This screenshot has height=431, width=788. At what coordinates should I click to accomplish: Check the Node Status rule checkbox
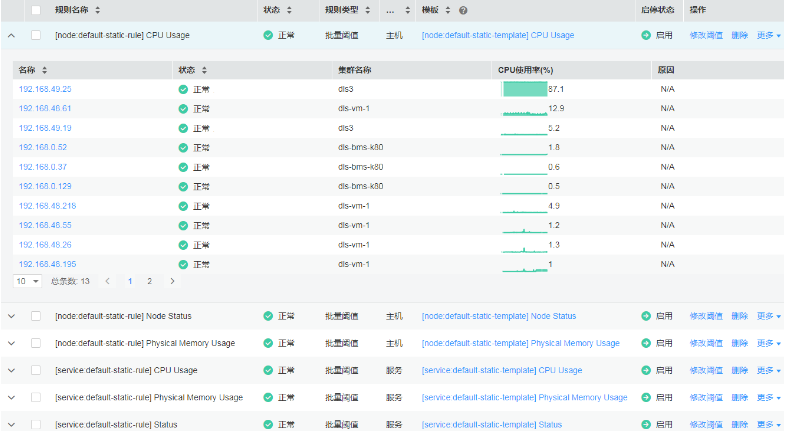click(x=36, y=316)
